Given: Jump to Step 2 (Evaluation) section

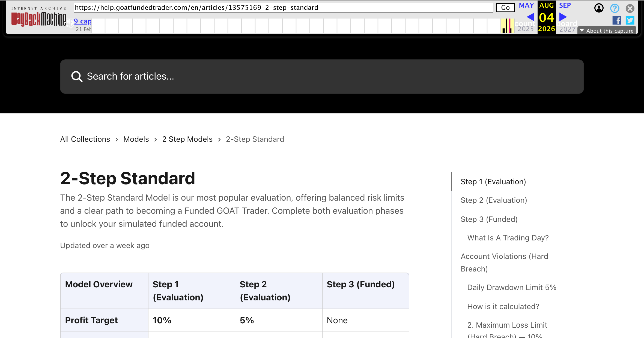Looking at the screenshot, I should point(494,200).
